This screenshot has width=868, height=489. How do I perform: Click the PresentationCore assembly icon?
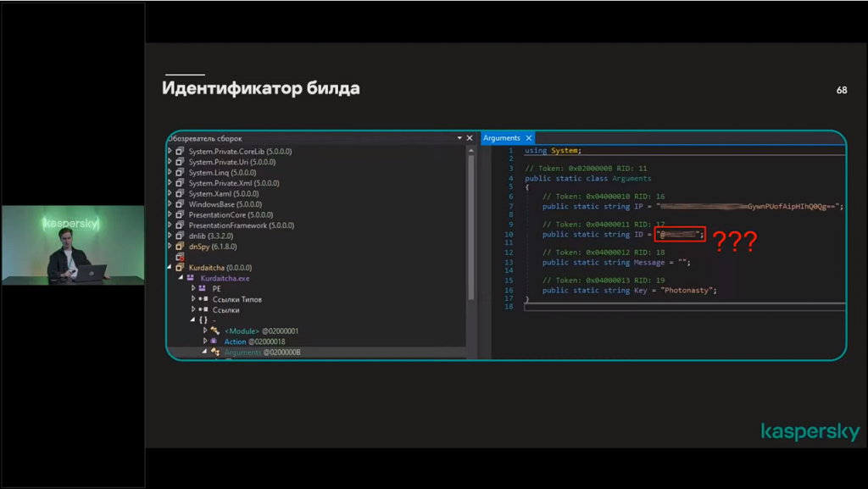click(180, 214)
